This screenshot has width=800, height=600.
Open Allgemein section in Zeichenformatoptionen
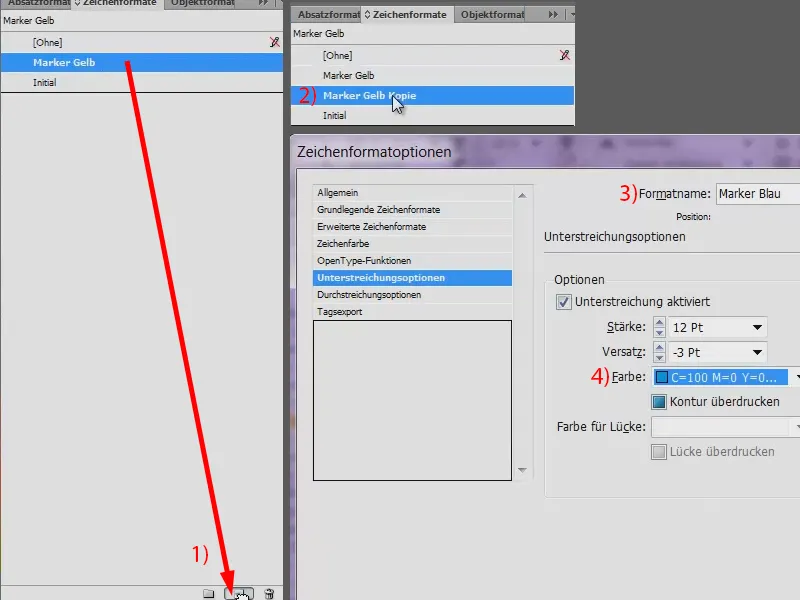412,192
